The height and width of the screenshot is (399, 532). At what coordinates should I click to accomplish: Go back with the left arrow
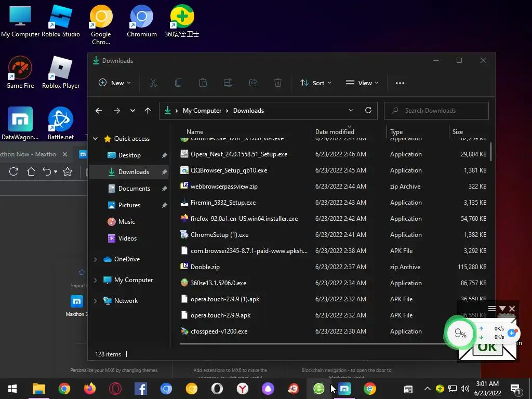coord(99,111)
